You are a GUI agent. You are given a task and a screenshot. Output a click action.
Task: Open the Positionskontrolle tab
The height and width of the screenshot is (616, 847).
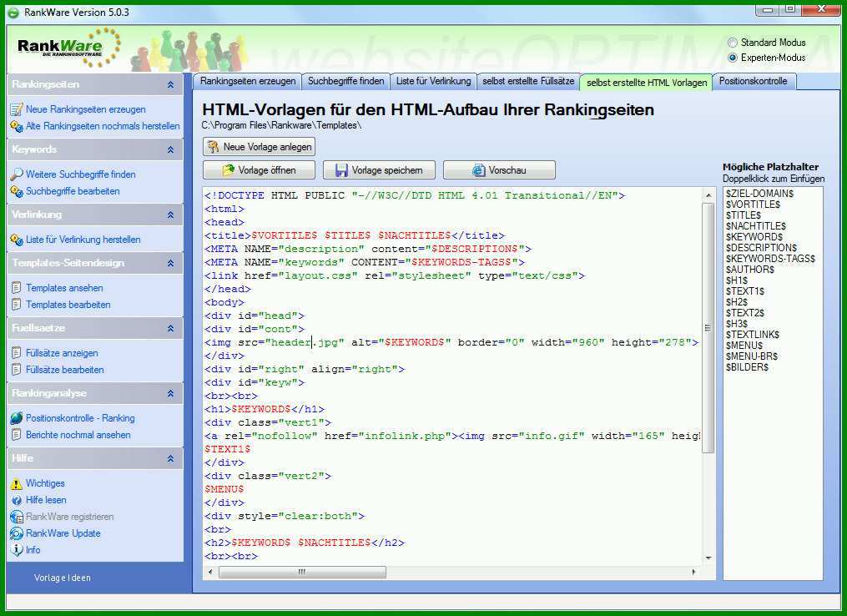(x=753, y=81)
